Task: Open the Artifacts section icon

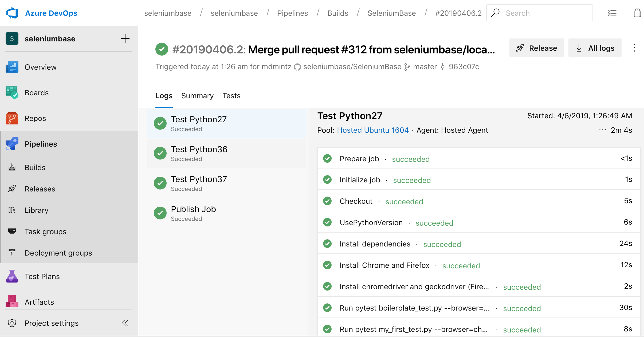Action: [x=12, y=302]
